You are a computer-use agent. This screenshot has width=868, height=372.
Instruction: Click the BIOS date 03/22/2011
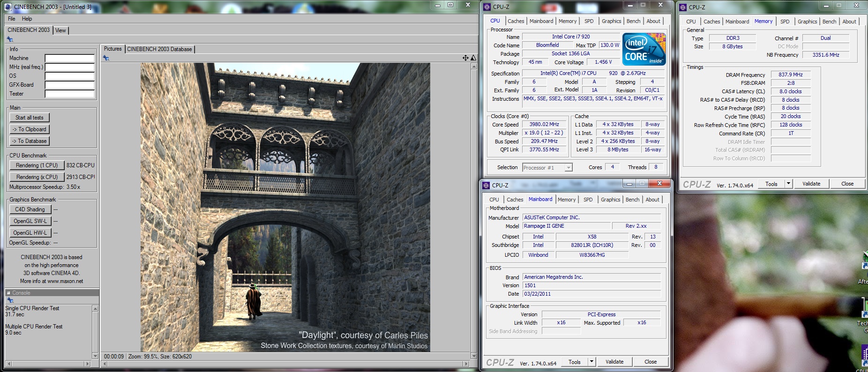[538, 294]
